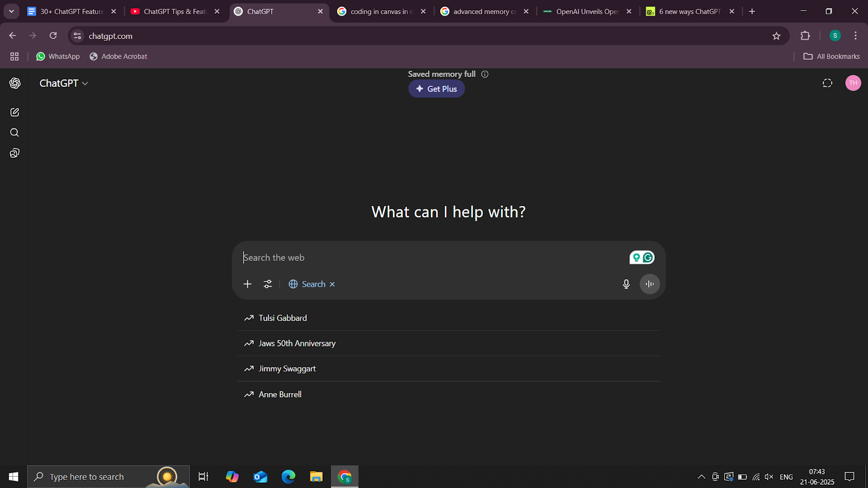Select the Jaws 50th Anniversary suggestion
This screenshot has width=868, height=488.
(449, 343)
